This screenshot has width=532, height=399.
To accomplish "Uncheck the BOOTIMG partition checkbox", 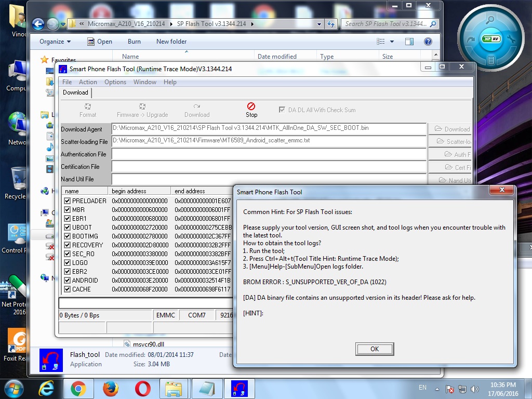I will point(67,236).
